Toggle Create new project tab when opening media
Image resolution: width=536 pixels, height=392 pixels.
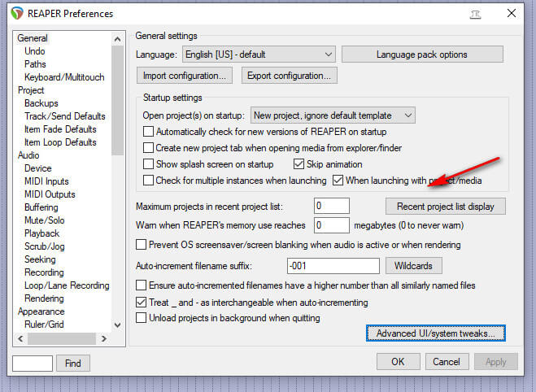(x=148, y=148)
